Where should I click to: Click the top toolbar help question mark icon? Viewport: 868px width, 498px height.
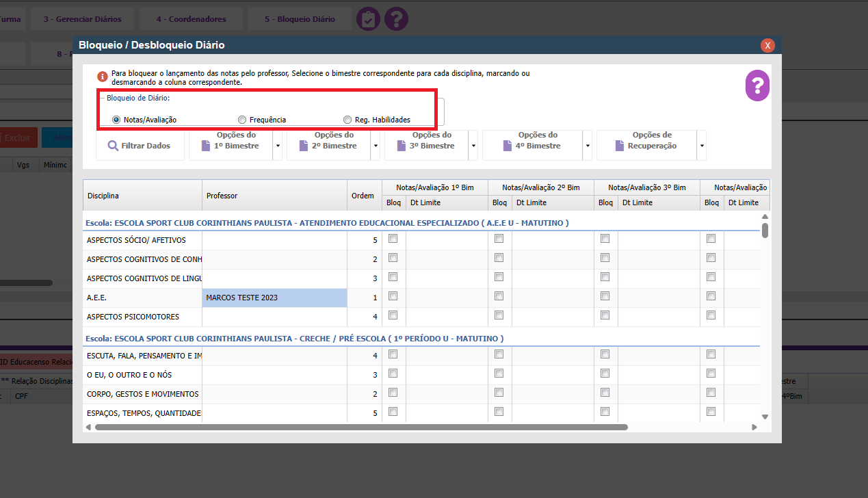click(396, 19)
